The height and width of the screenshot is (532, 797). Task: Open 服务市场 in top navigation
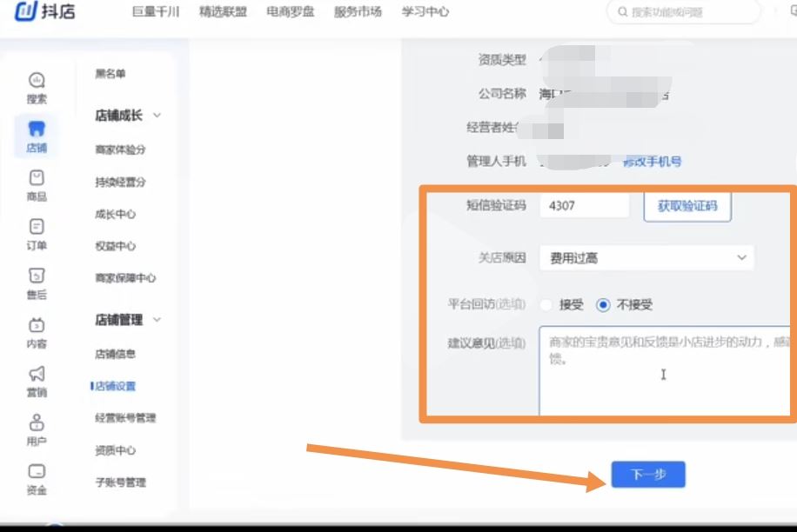point(358,11)
